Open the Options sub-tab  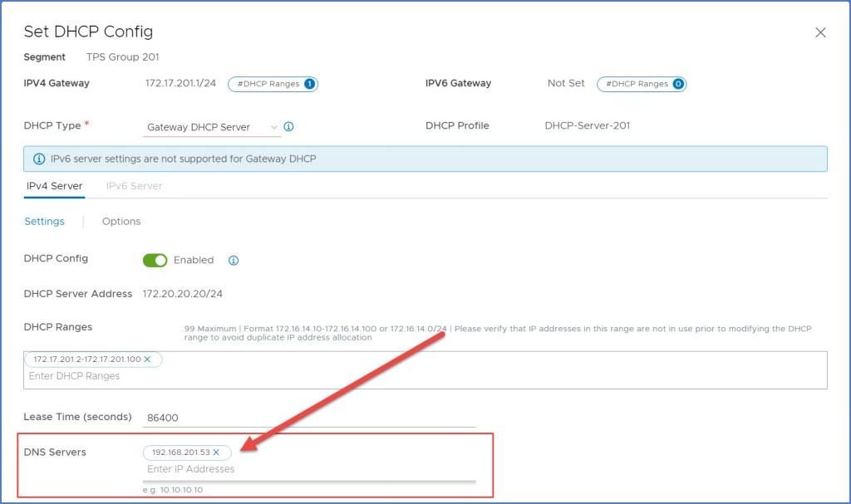(121, 222)
